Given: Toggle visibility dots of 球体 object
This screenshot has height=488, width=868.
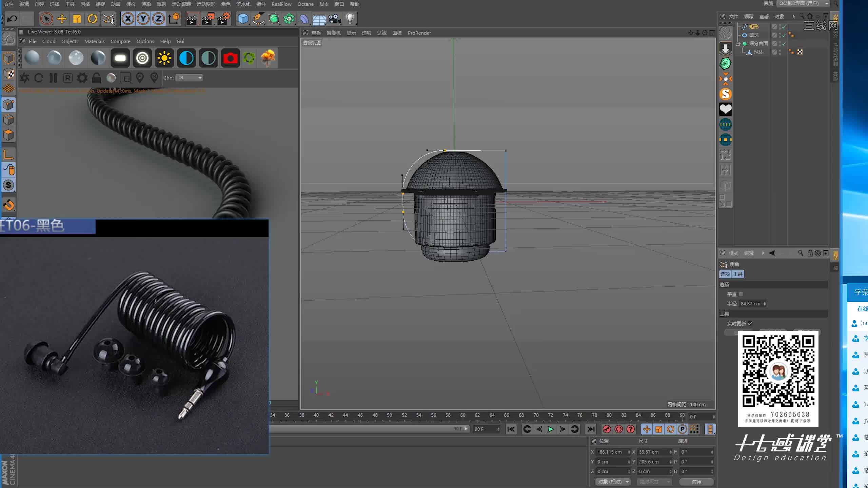Looking at the screenshot, I should (x=780, y=52).
